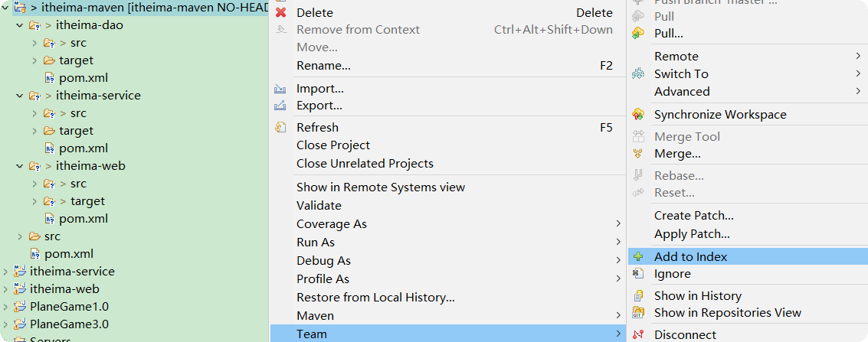Click the green Add to Index icon
Viewport: 868px width, 342px height.
pyautogui.click(x=638, y=257)
